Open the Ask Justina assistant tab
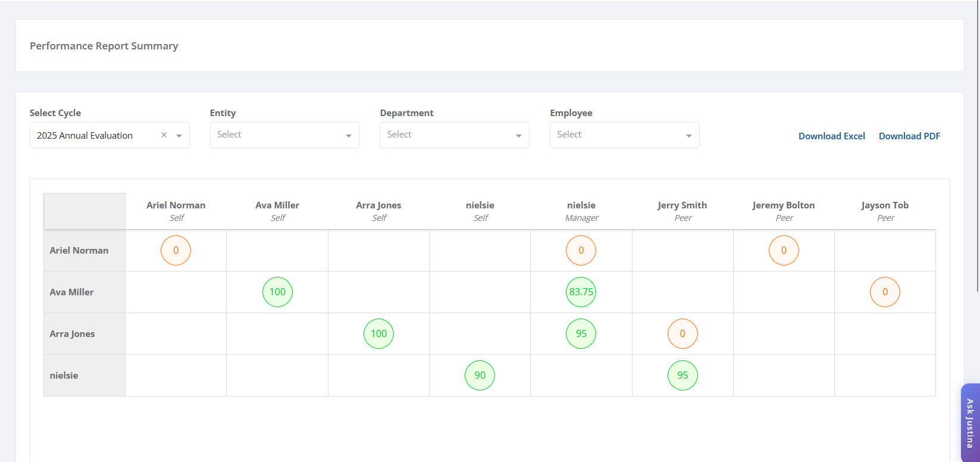This screenshot has width=980, height=462. point(970,423)
